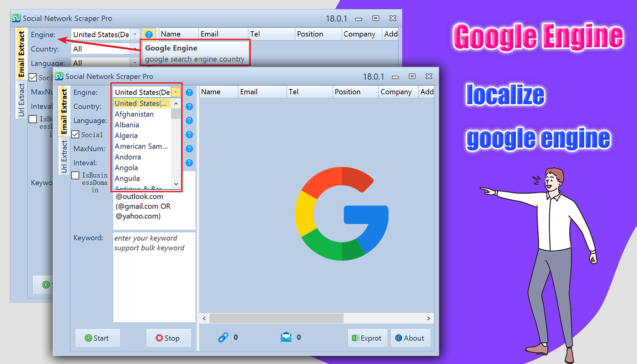Click the highlighted help icon in back window

[149, 34]
